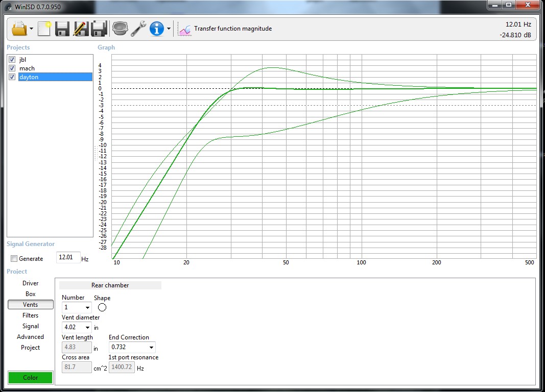The height and width of the screenshot is (392, 545).
Task: Switch to the Filters tab
Action: [x=31, y=315]
